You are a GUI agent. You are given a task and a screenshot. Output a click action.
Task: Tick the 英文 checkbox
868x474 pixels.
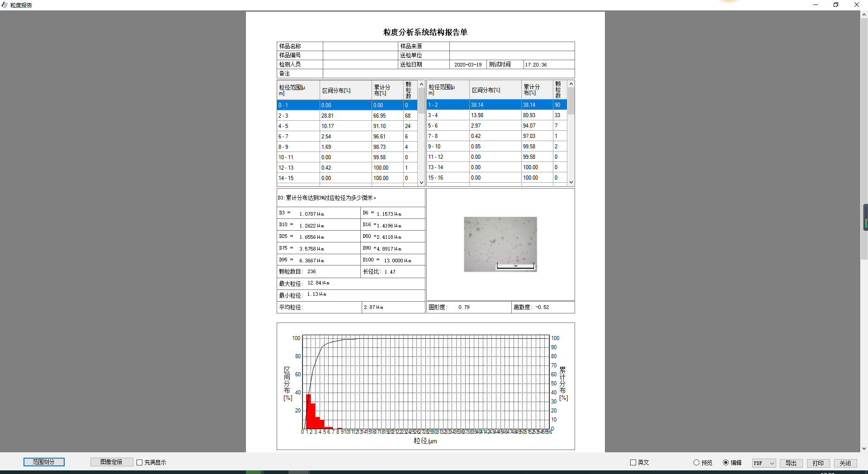tap(633, 462)
